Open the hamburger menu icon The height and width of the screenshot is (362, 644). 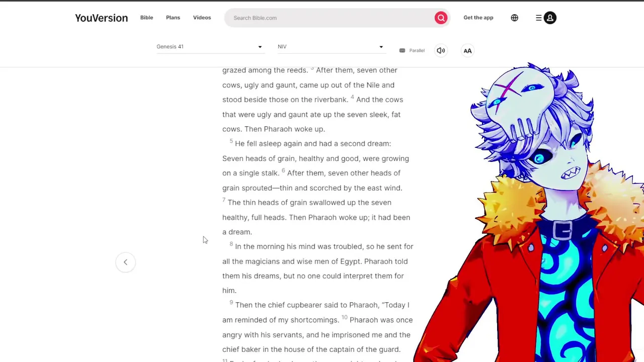538,18
